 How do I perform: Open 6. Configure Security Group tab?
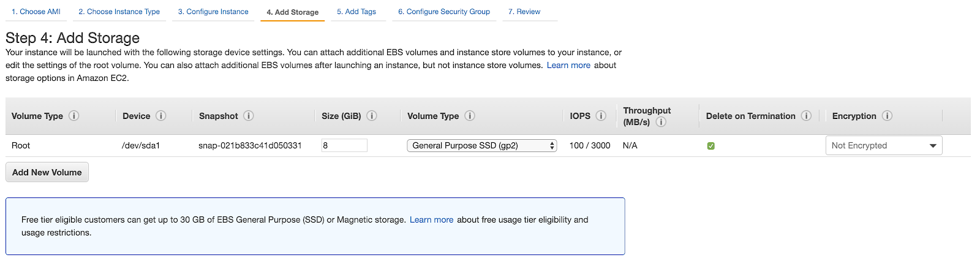[444, 12]
